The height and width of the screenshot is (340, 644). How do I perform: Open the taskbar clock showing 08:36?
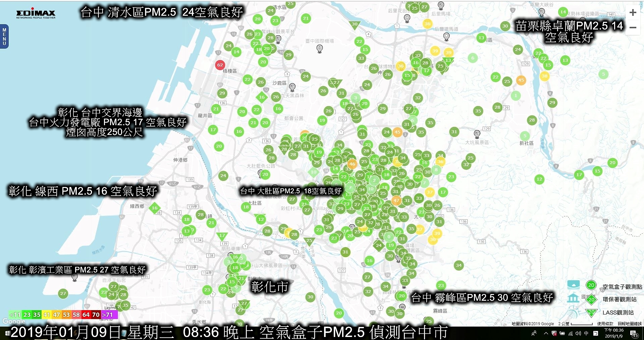coord(614,333)
